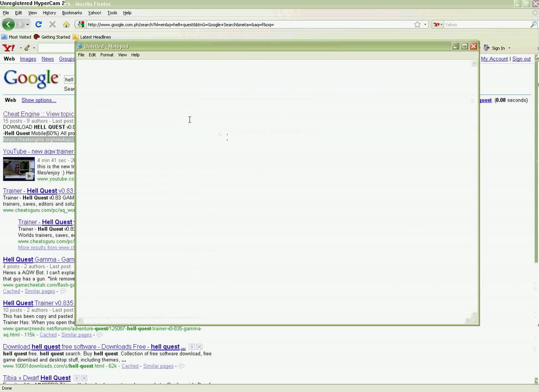The width and height of the screenshot is (539, 392).
Task: Open the dropdown arrow next to Y! logo
Action: point(20,48)
